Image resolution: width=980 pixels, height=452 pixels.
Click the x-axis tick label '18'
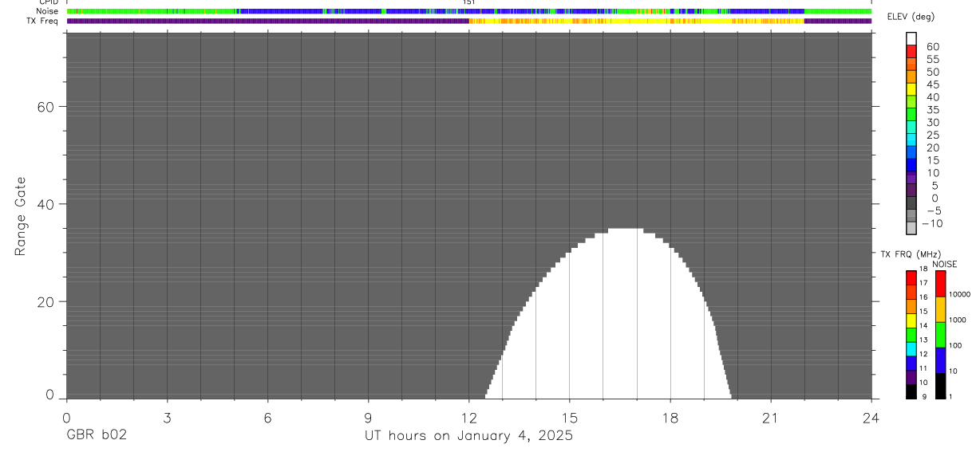(670, 418)
